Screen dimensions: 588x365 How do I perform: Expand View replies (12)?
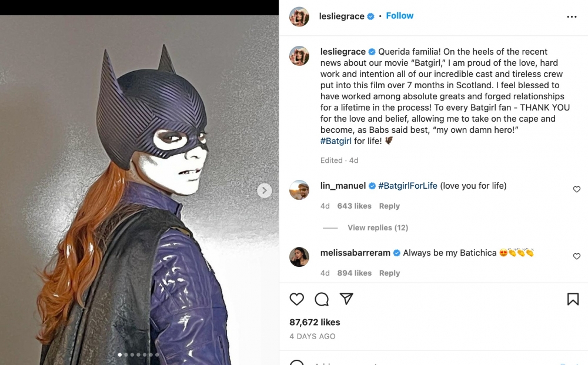click(x=377, y=228)
